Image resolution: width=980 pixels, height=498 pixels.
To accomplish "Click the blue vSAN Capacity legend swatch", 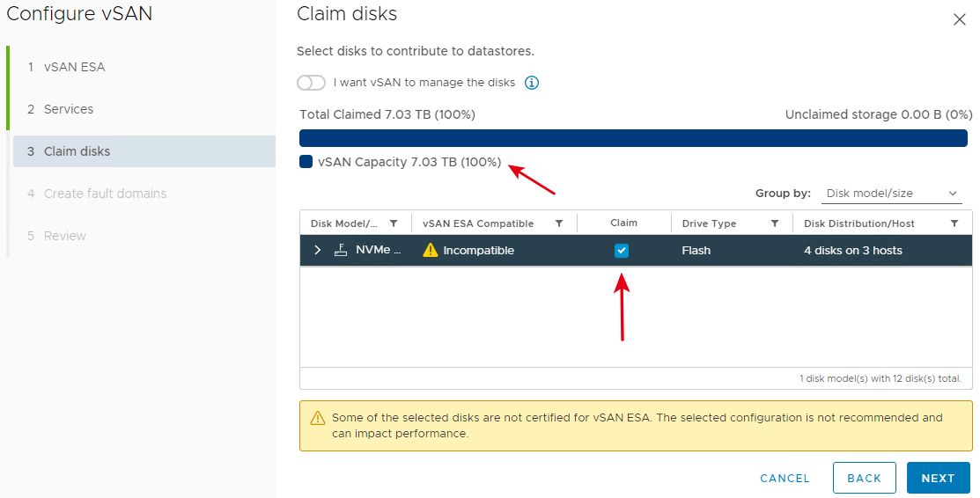I will click(x=306, y=162).
